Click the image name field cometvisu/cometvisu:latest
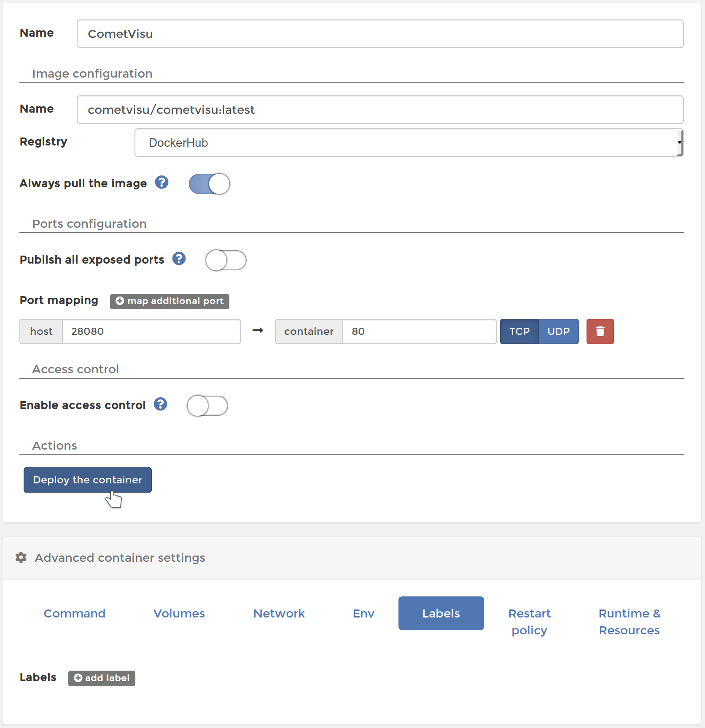Viewport: 705px width, 728px height. 380,110
